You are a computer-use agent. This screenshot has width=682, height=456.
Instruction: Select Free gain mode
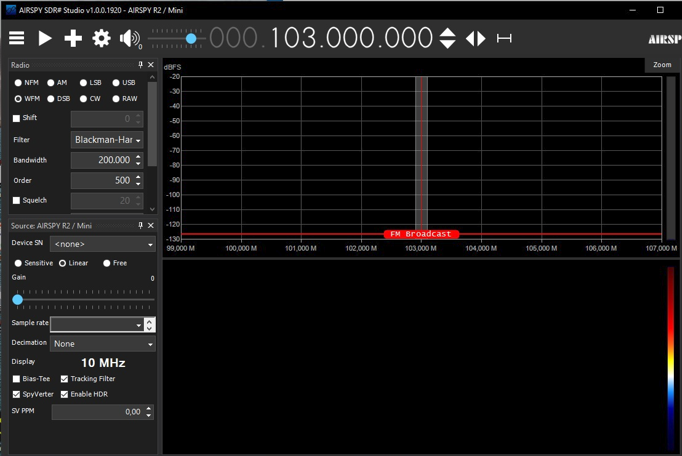pyautogui.click(x=115, y=263)
